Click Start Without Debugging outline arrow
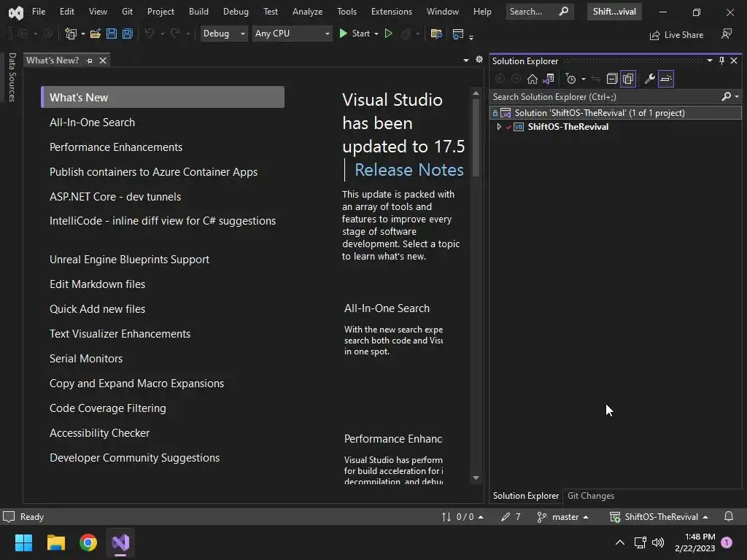 pyautogui.click(x=388, y=34)
